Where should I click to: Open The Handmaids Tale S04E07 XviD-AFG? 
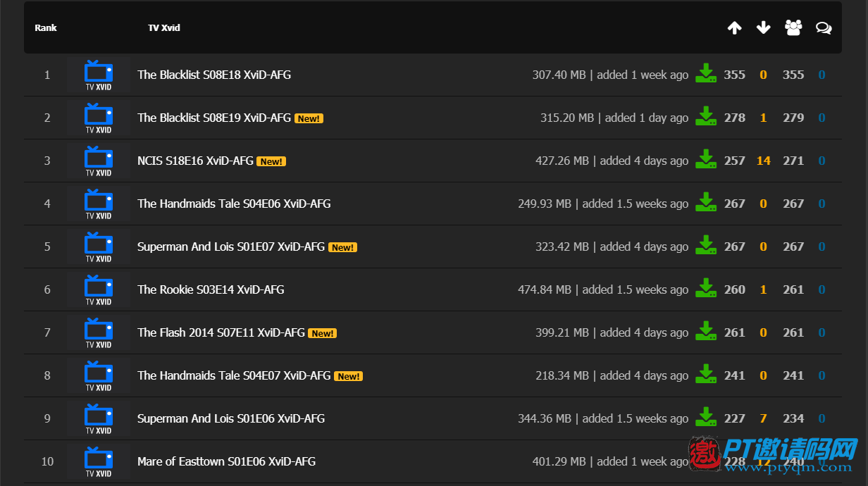(x=234, y=375)
